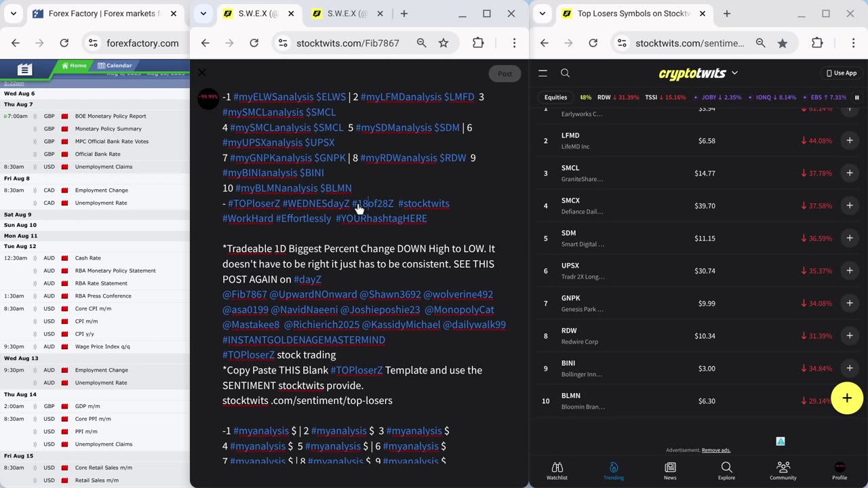Click the @dailywalk99 mention

point(474,325)
